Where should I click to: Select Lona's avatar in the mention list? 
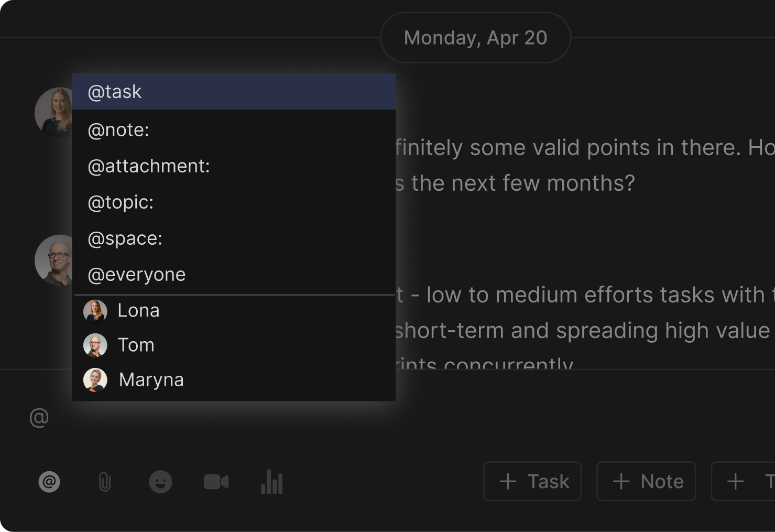pyautogui.click(x=95, y=310)
